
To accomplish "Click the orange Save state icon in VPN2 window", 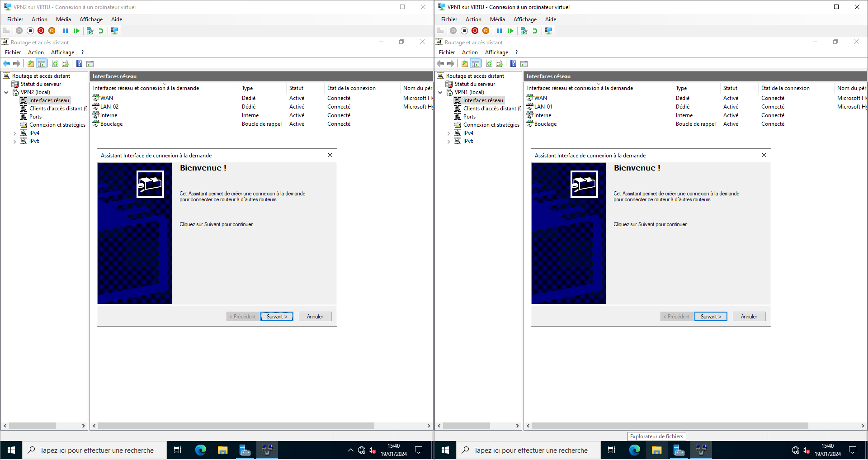I will [x=52, y=31].
